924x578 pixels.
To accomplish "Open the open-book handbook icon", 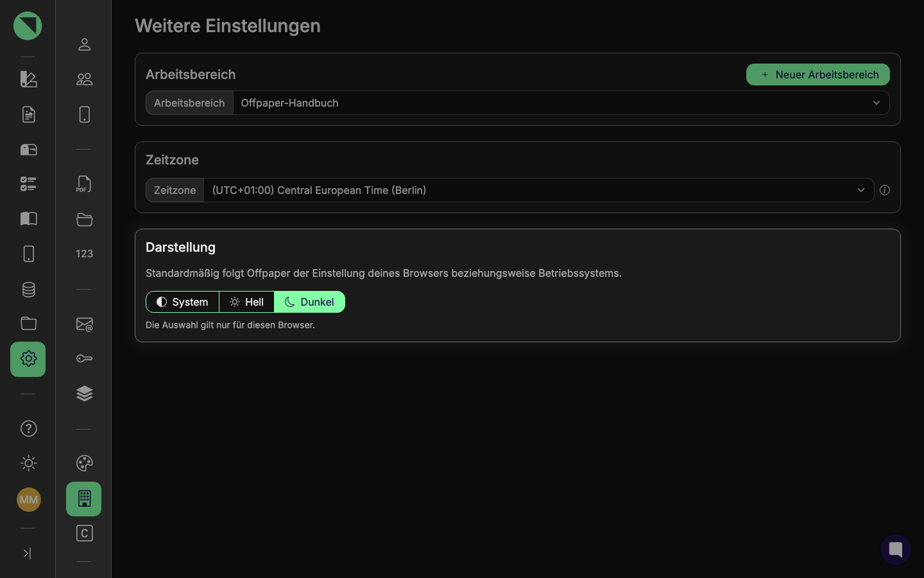I will click(28, 219).
